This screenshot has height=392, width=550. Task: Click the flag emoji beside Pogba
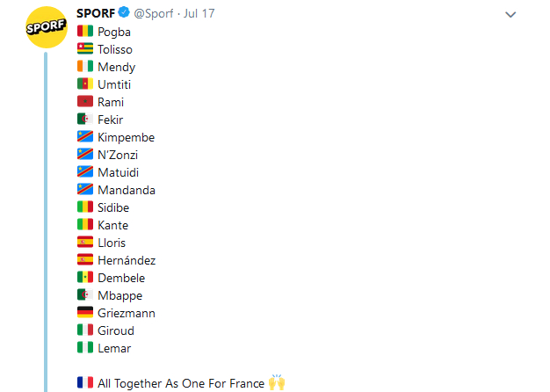pyautogui.click(x=85, y=32)
